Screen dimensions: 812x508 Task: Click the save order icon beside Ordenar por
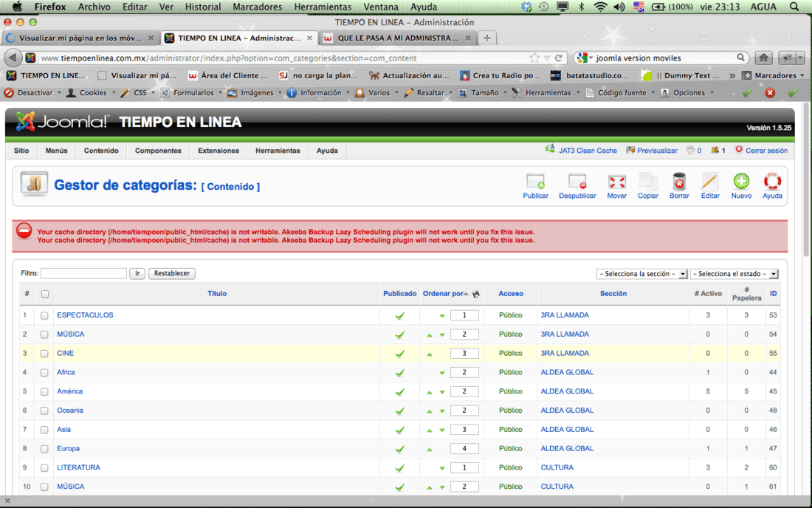pos(476,294)
